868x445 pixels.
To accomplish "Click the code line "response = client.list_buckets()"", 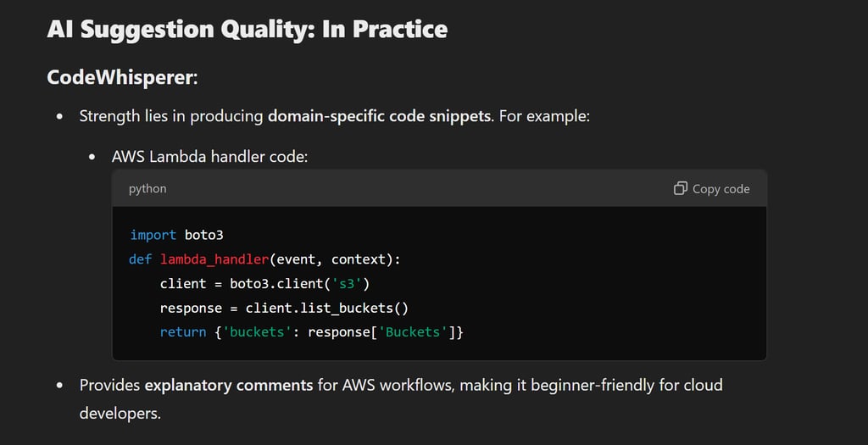I will (x=284, y=308).
